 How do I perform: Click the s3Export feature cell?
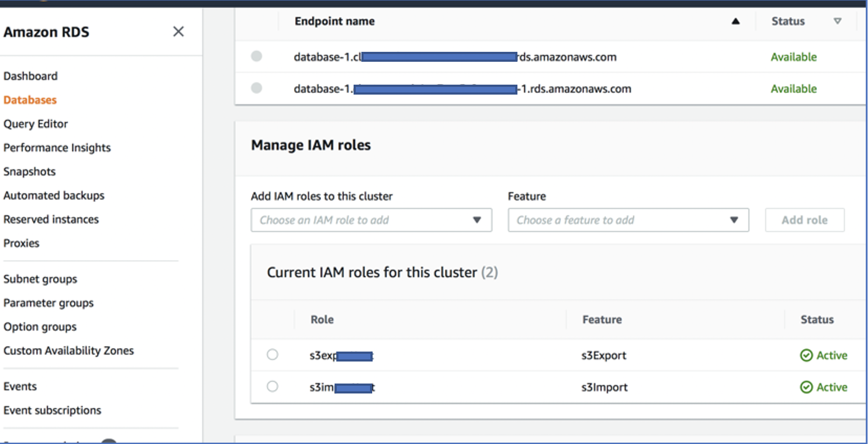point(604,355)
